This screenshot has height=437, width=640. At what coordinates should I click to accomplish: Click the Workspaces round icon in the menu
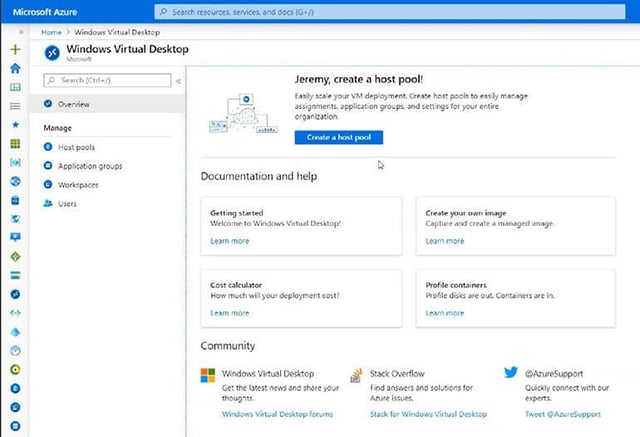(x=48, y=184)
